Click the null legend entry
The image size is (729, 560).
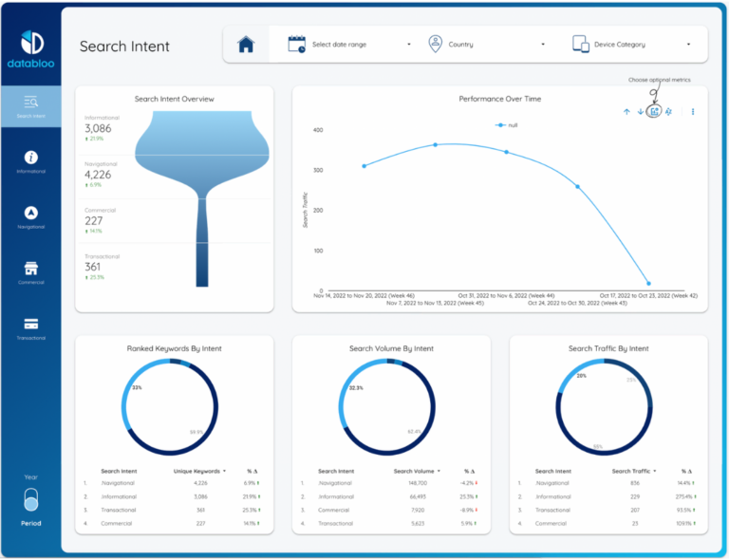pyautogui.click(x=506, y=125)
